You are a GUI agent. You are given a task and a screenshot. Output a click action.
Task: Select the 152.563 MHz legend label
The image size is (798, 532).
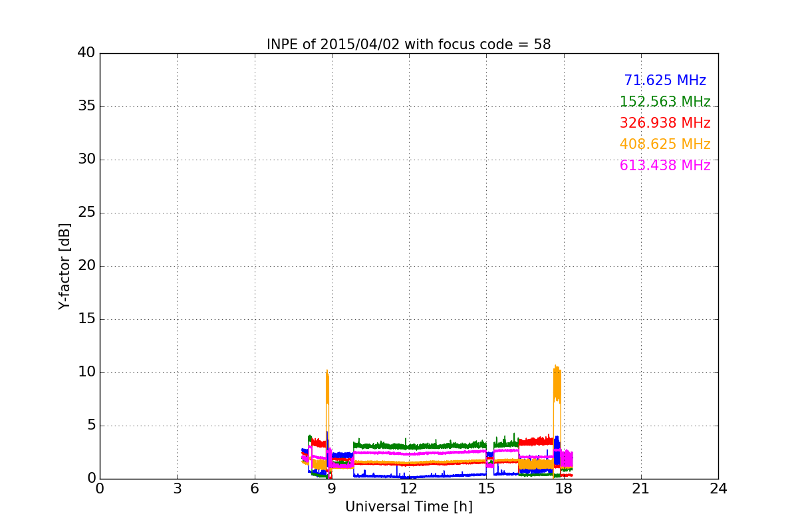click(665, 102)
